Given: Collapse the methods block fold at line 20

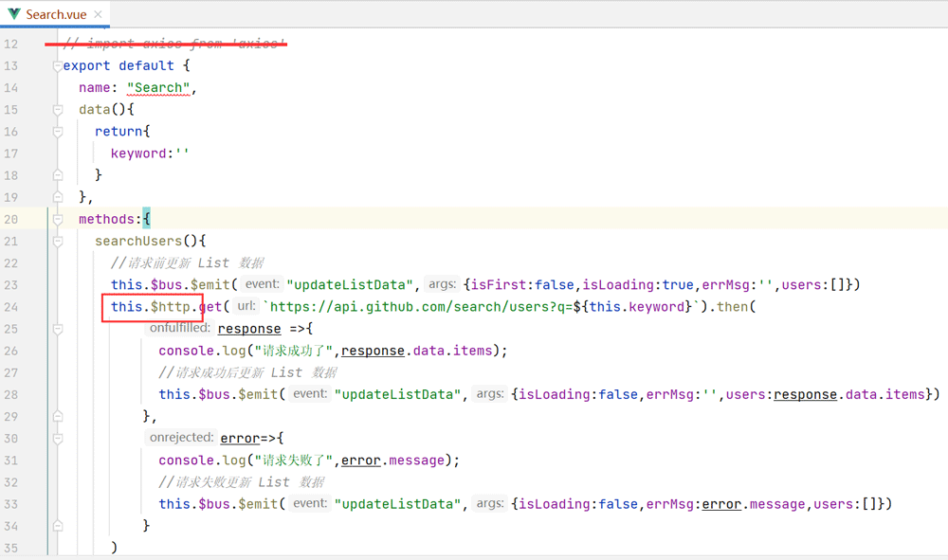Looking at the screenshot, I should click(58, 219).
